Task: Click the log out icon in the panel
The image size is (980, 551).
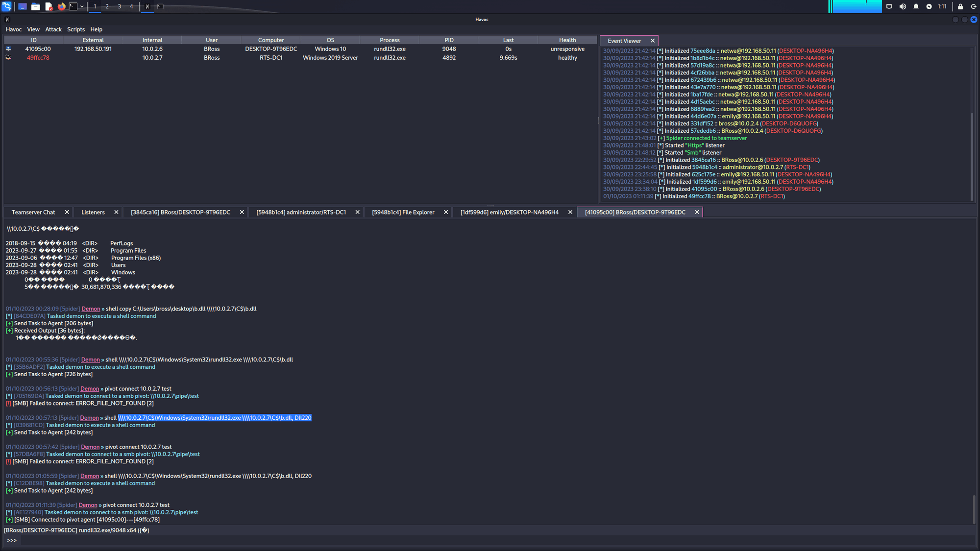Action: 974,6
